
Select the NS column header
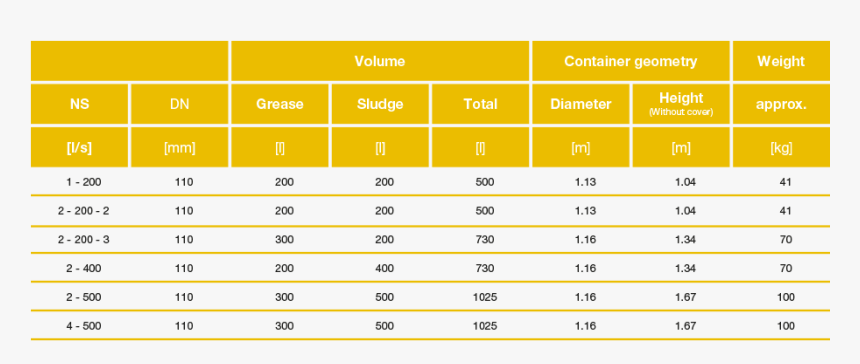point(80,104)
